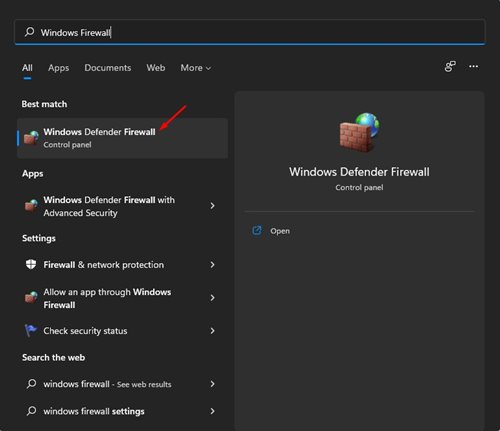Click Windows Defender Firewall best match icon
The width and height of the screenshot is (500, 431).
(x=31, y=138)
